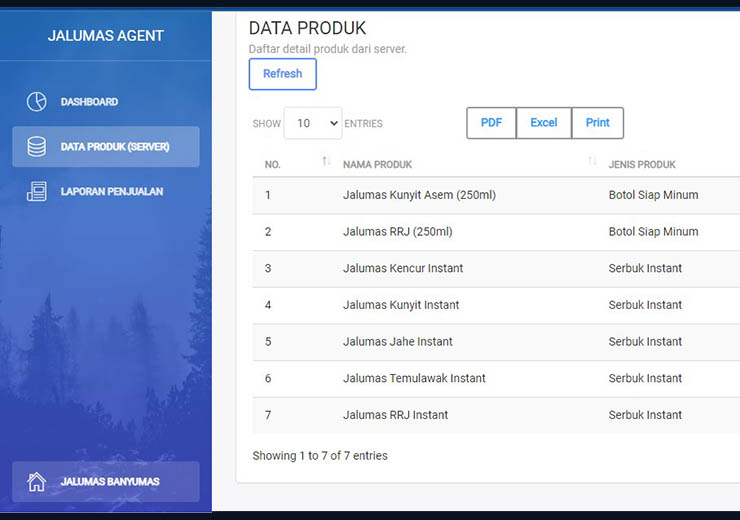Select the Jalumas Temulawak Instant row
740x520 pixels.
pyautogui.click(x=414, y=378)
